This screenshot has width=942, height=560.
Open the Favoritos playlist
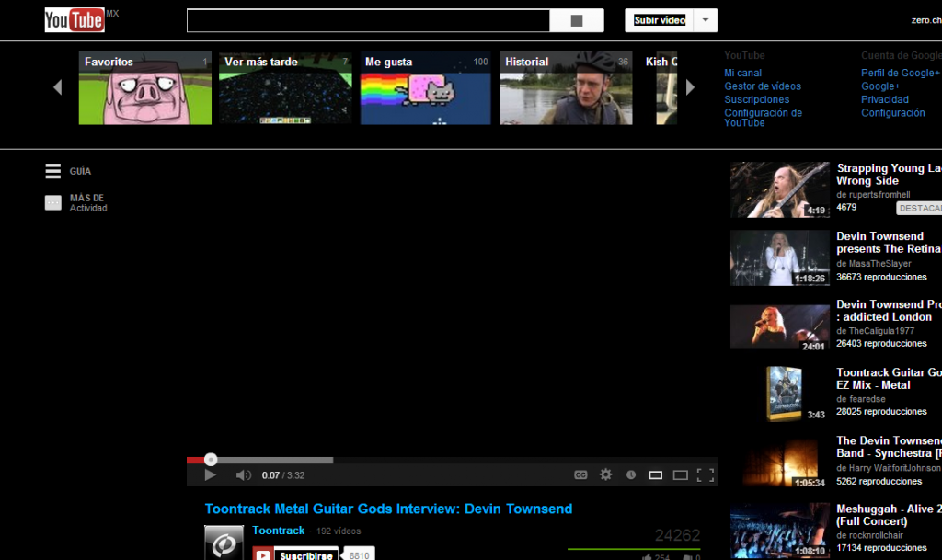(144, 87)
